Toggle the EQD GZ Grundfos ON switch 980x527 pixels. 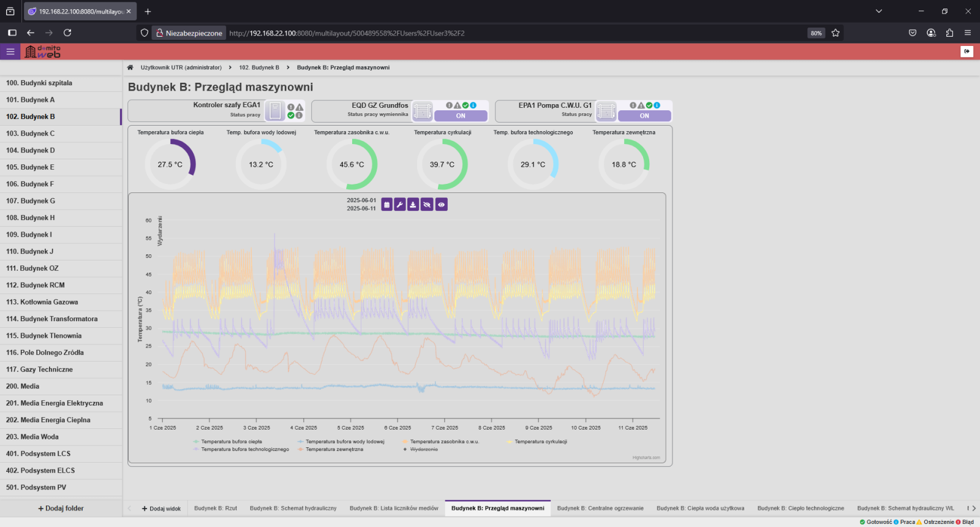(461, 116)
